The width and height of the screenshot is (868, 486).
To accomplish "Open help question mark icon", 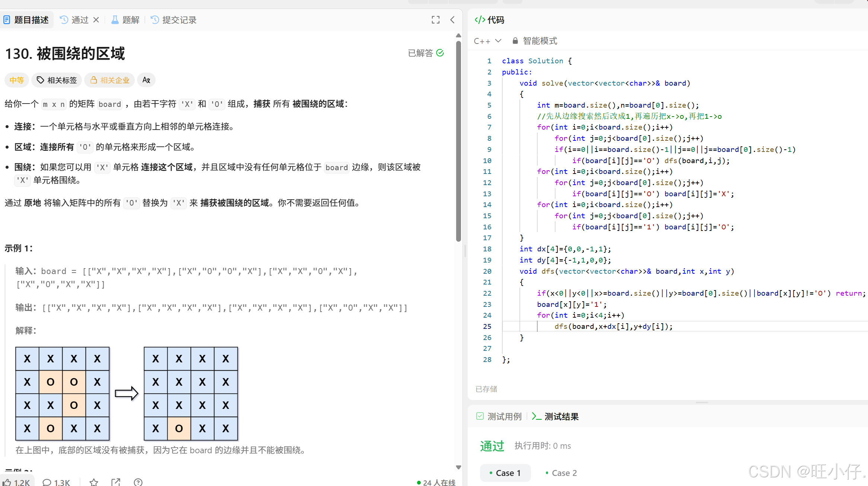I will click(138, 482).
